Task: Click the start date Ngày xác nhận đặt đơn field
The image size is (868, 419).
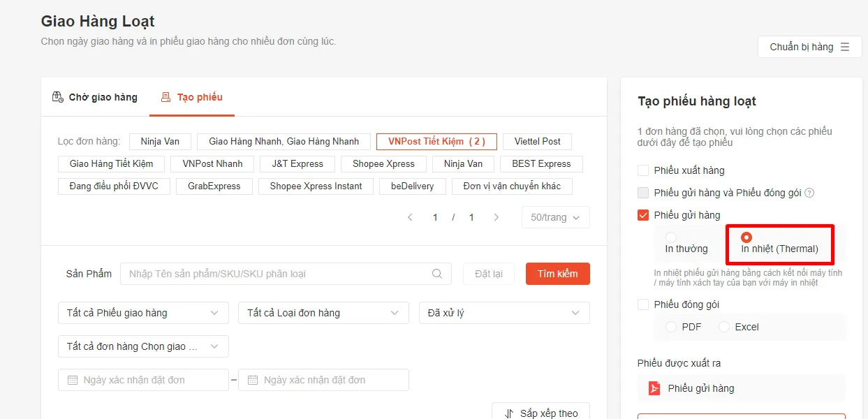Action: point(143,380)
